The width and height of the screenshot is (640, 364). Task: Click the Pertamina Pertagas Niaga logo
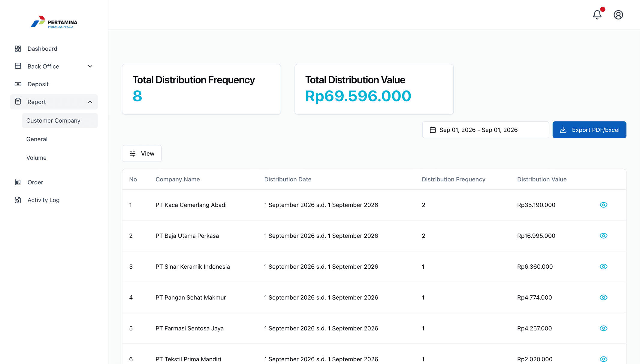(x=54, y=22)
